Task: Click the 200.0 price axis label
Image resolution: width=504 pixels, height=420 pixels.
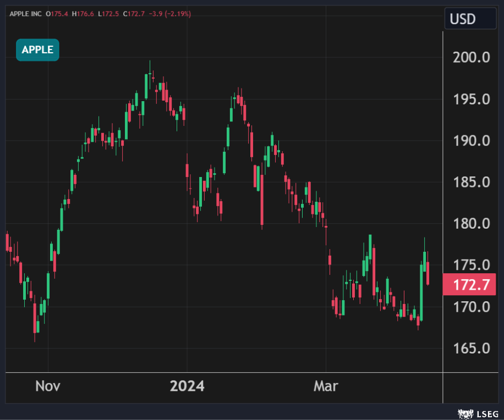Action: (471, 57)
